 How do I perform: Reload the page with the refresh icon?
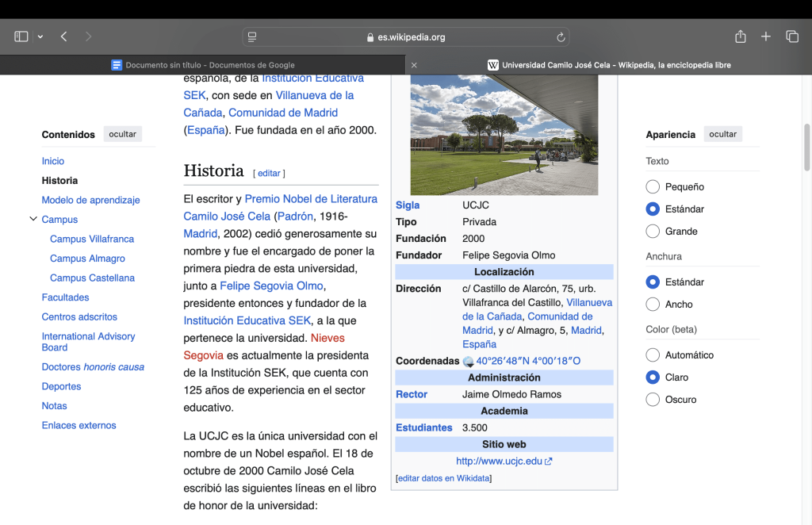[561, 37]
